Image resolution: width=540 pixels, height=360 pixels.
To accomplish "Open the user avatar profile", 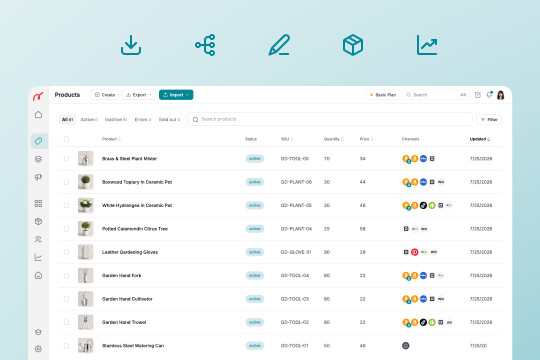I will point(501,95).
